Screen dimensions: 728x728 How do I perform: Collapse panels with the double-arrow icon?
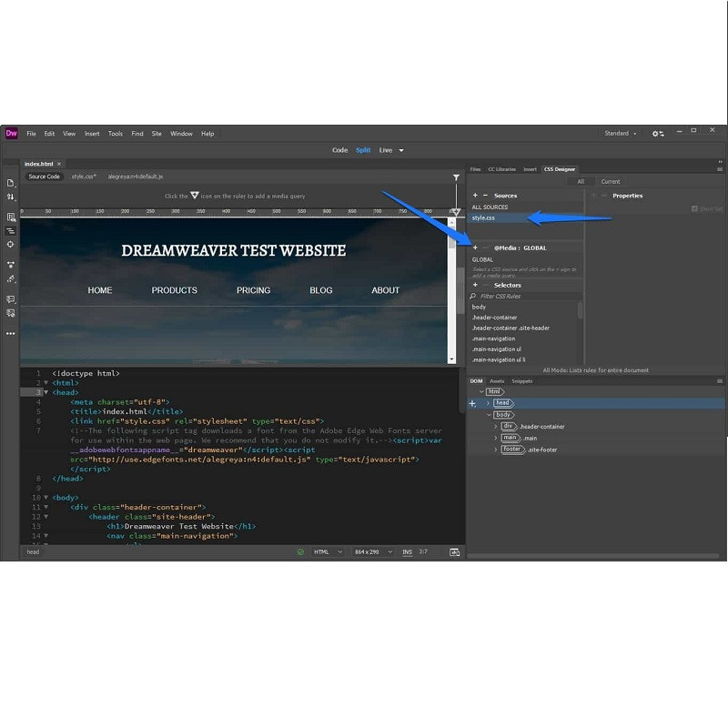coord(720,162)
